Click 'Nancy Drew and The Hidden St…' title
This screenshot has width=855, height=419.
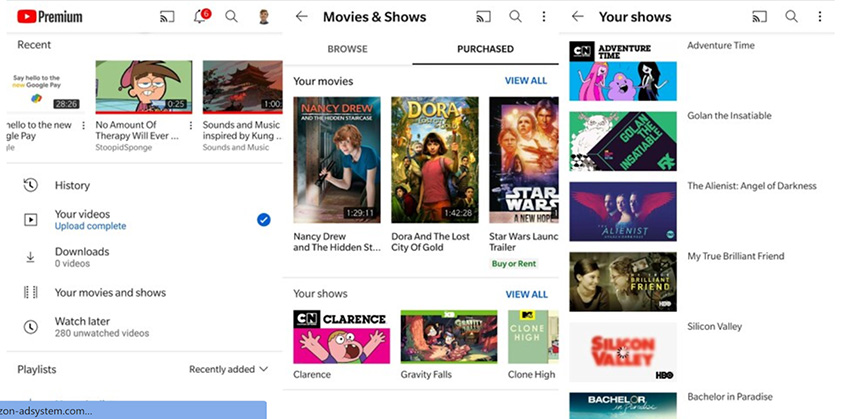pos(337,242)
